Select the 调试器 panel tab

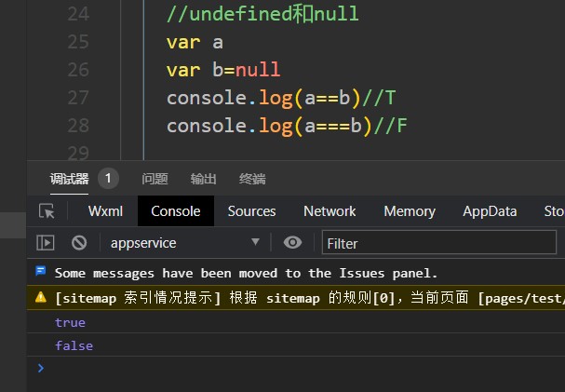click(x=69, y=179)
